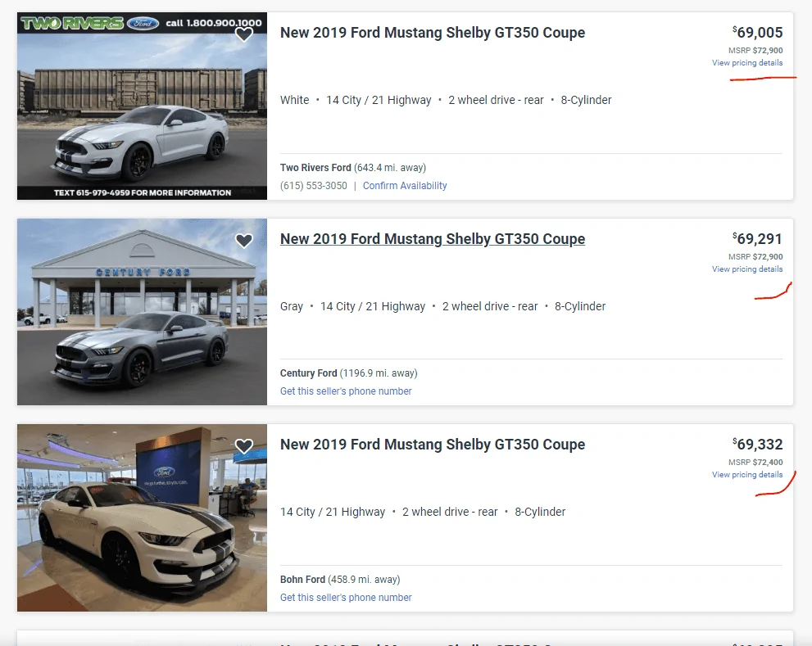Save the Bohn Ford Mustang with heart

click(x=244, y=446)
